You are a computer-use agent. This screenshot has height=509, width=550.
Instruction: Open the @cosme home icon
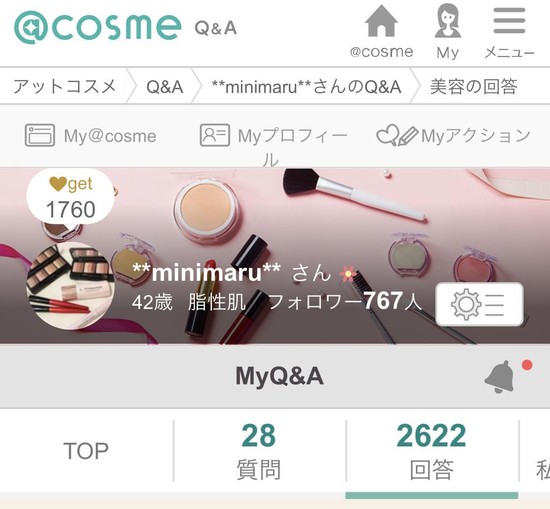pyautogui.click(x=381, y=21)
